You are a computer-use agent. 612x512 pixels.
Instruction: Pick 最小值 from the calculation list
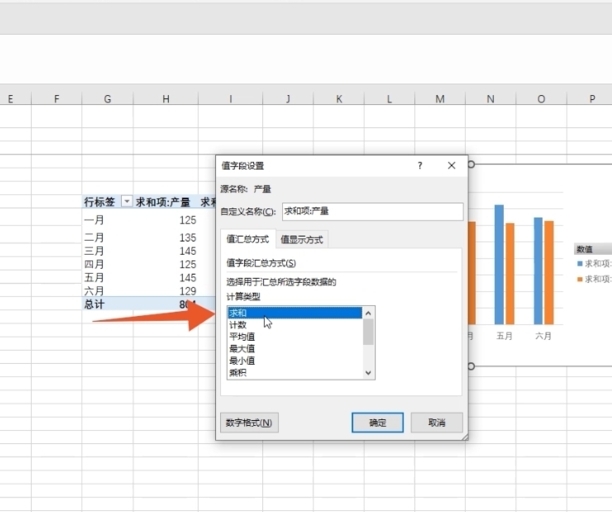(294, 360)
